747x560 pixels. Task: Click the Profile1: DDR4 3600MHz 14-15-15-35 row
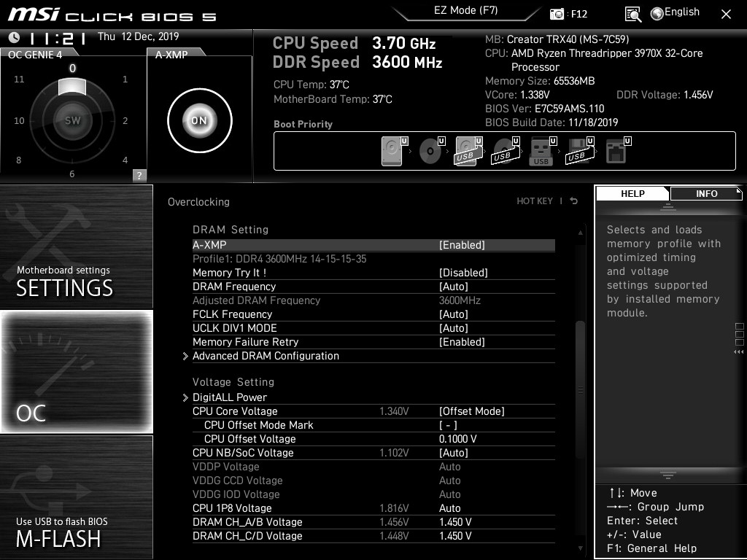coord(373,259)
